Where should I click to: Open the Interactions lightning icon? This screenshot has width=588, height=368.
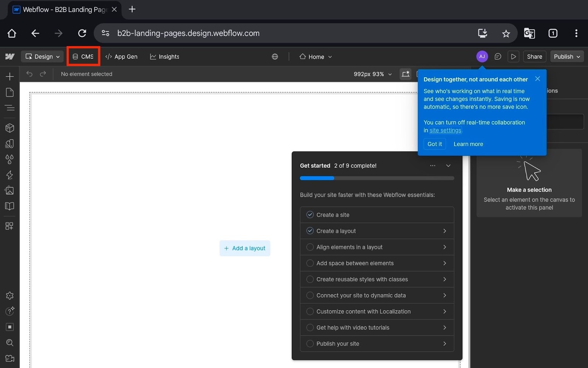(x=10, y=175)
